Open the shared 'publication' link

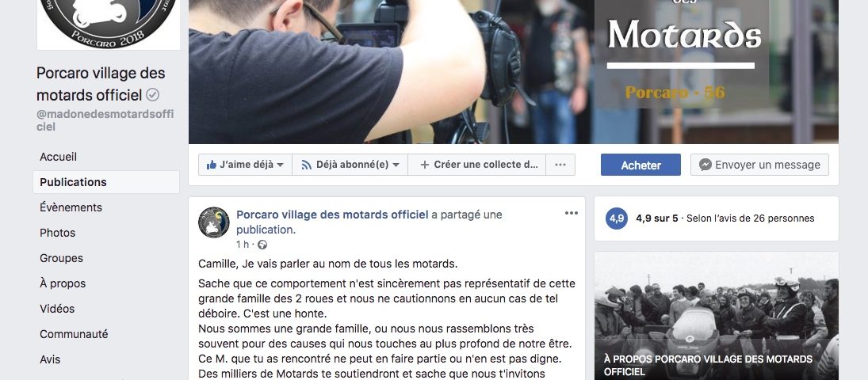[x=266, y=230]
